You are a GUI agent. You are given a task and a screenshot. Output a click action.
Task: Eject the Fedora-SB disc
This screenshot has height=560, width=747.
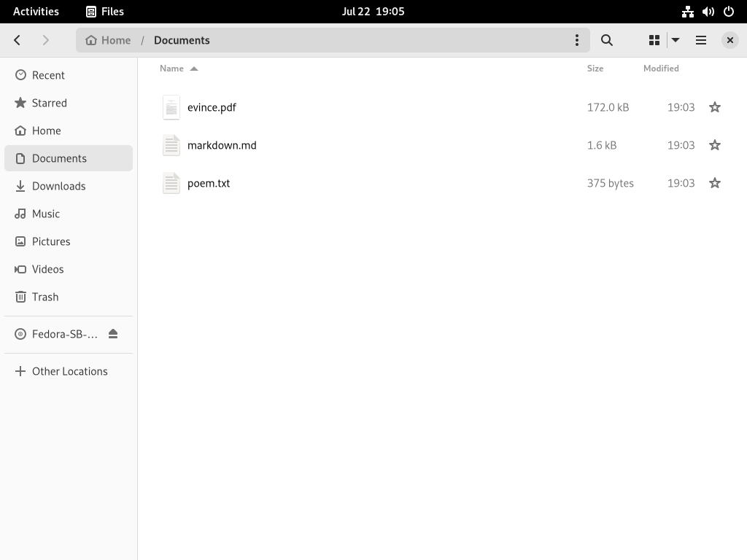click(x=113, y=334)
